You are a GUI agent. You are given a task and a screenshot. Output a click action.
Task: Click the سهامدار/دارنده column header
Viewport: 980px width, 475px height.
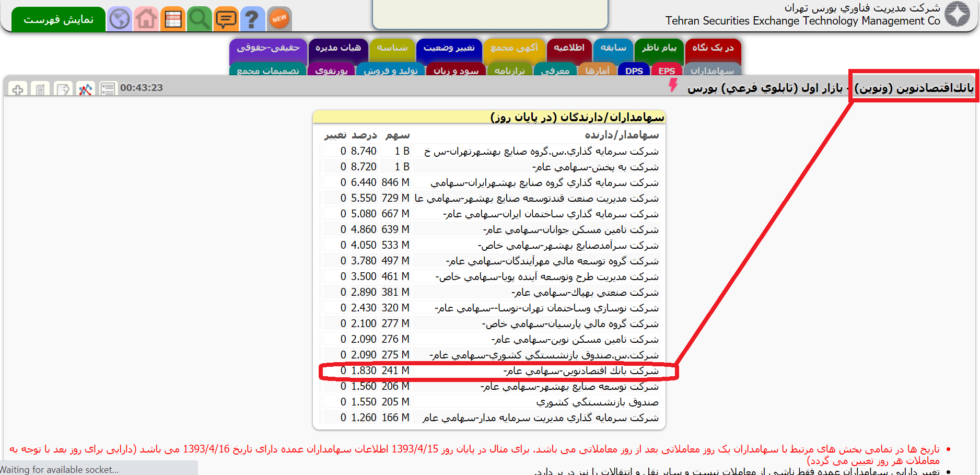tap(622, 135)
